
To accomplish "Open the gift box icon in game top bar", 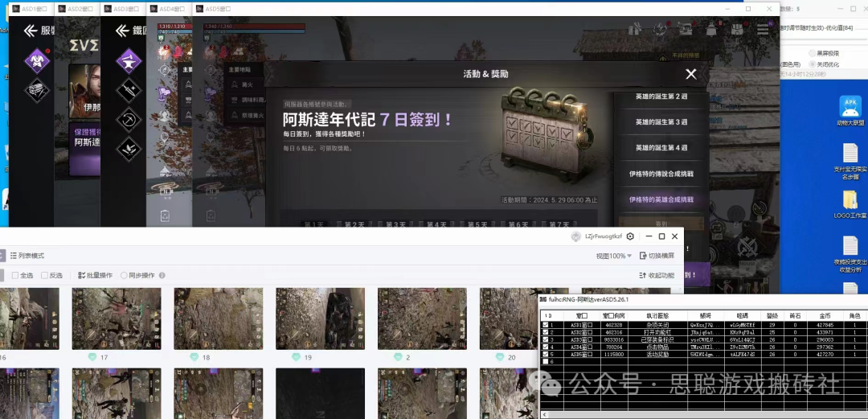I will tap(637, 27).
